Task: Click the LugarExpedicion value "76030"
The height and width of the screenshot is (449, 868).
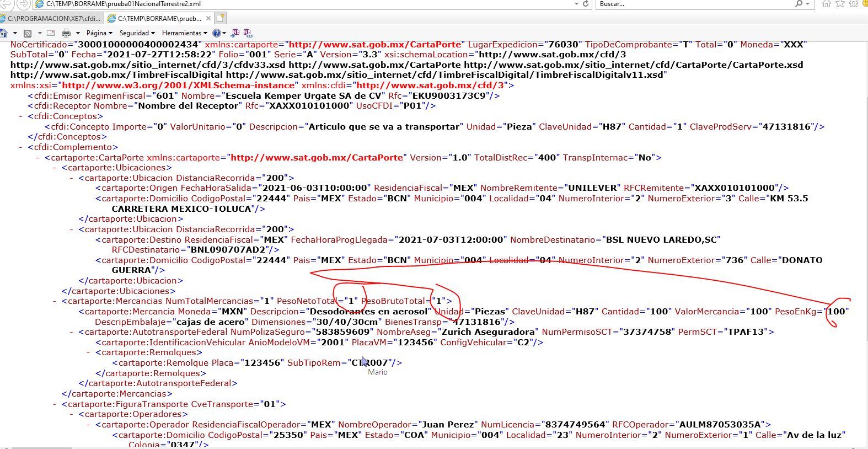Action: (x=564, y=45)
